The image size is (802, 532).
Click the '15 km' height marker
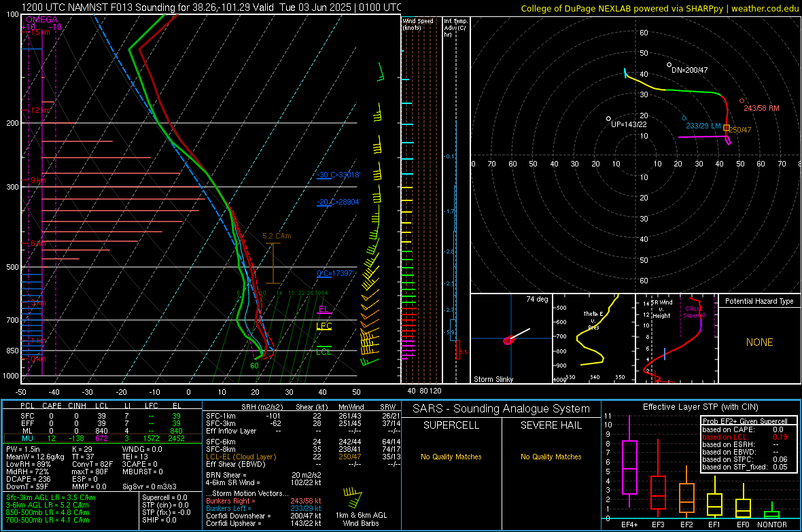pos(40,32)
